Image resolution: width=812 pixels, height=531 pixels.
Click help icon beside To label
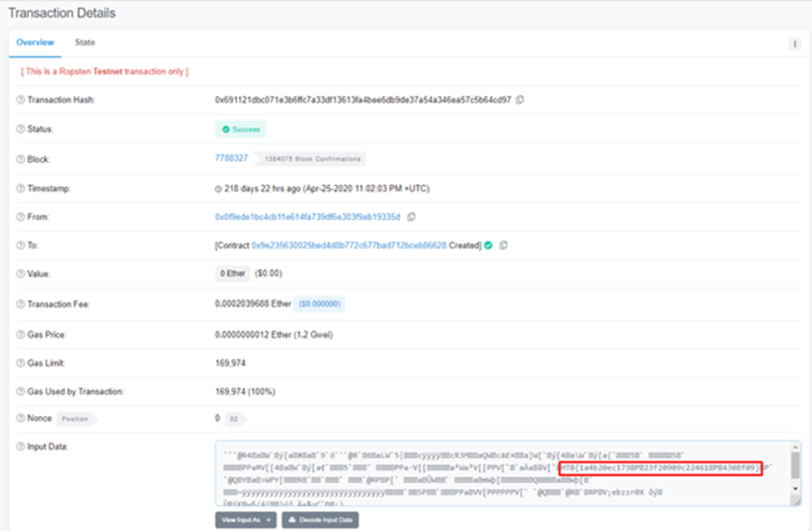(20, 245)
